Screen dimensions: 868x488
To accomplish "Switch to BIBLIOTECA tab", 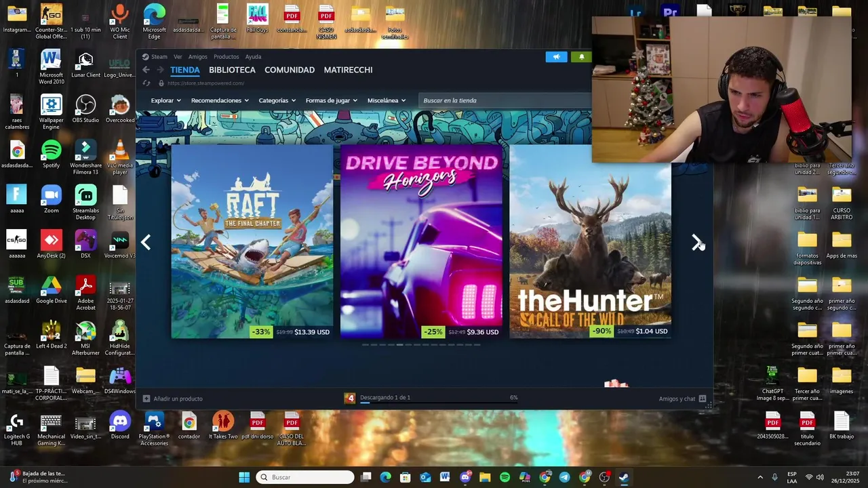I will [232, 70].
